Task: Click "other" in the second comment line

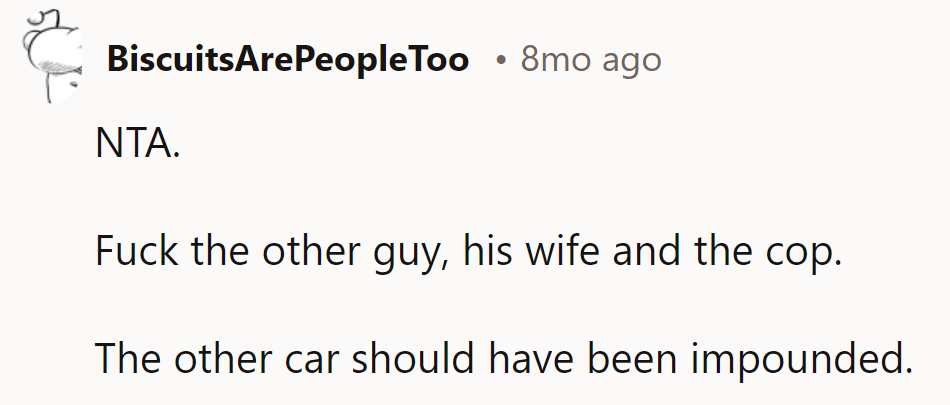Action: tap(295, 251)
